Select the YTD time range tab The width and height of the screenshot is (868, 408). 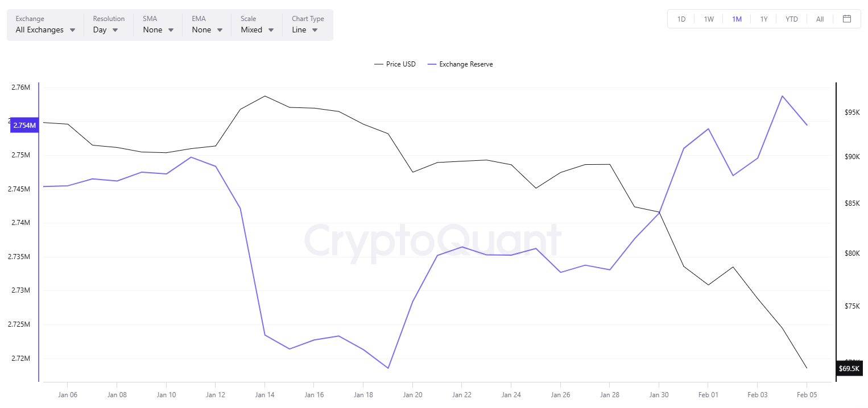(x=792, y=18)
